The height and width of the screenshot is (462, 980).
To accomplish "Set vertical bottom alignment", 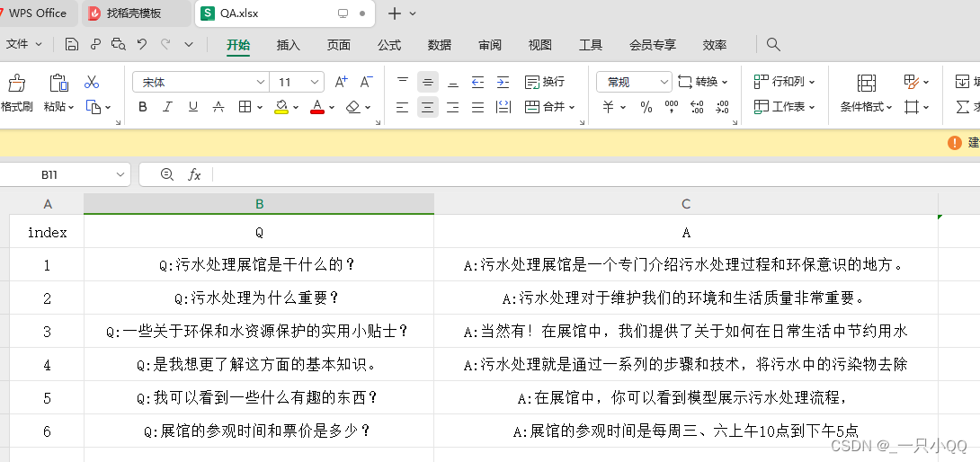I will (452, 82).
